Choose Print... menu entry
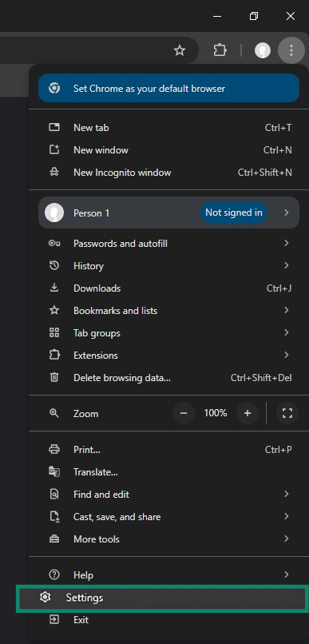The width and height of the screenshot is (309, 644). 168,449
